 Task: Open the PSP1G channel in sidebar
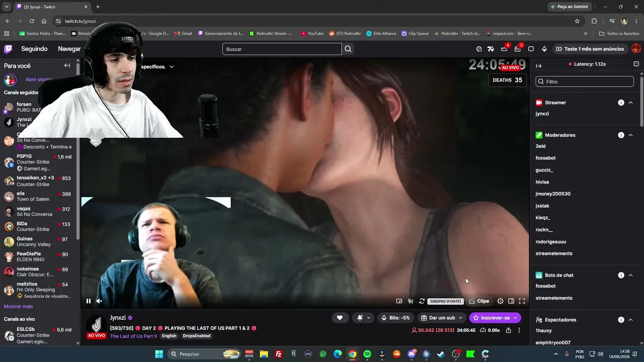point(38,162)
